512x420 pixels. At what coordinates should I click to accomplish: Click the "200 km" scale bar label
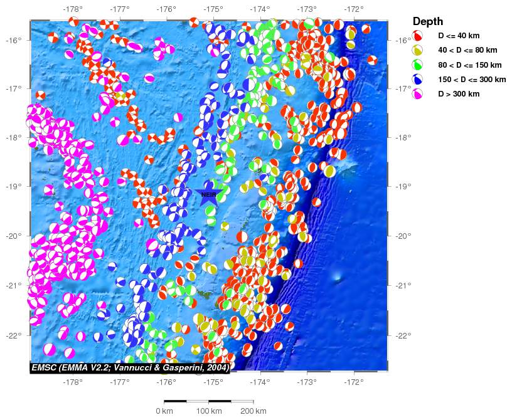253,411
